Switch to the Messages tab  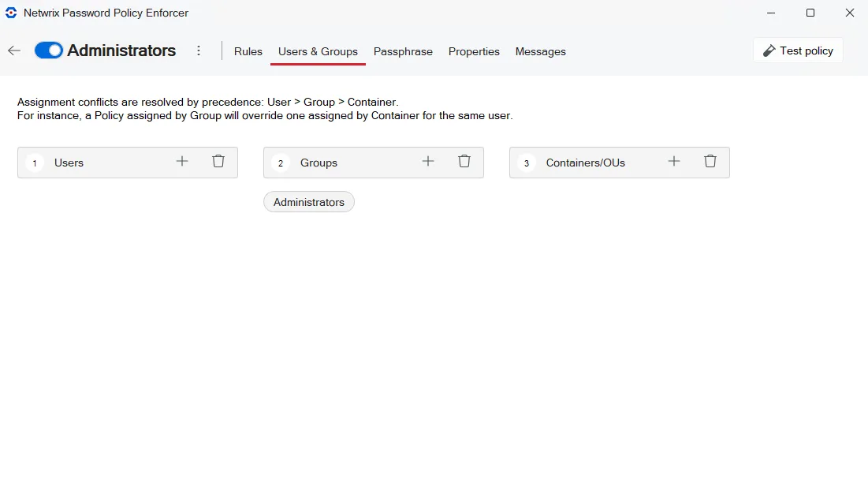pos(540,51)
